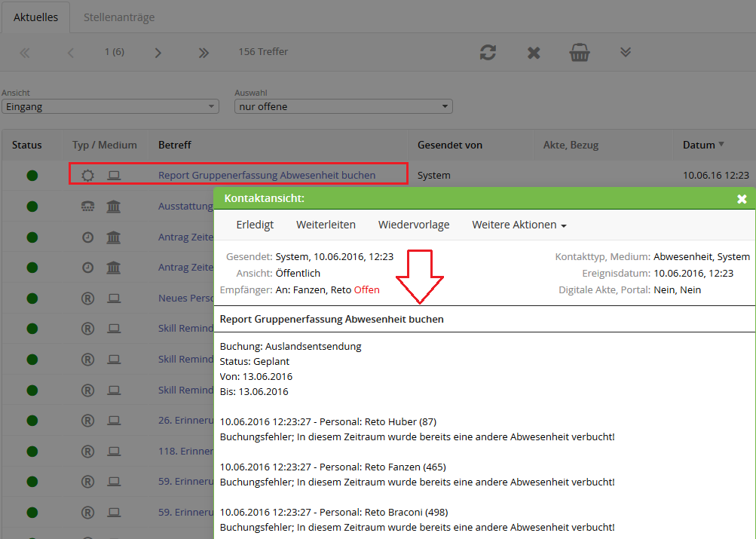Click the R type icon in 118. Erinner row
This screenshot has height=539, width=756.
tap(87, 452)
